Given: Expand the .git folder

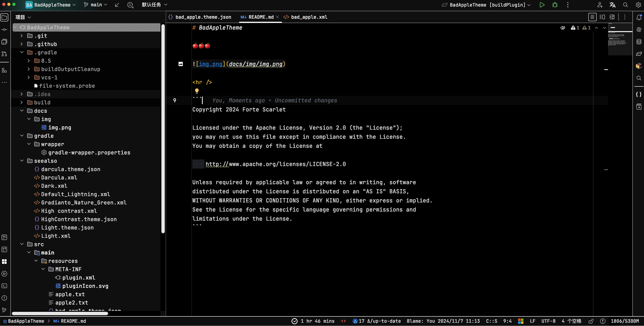Looking at the screenshot, I should tap(22, 36).
